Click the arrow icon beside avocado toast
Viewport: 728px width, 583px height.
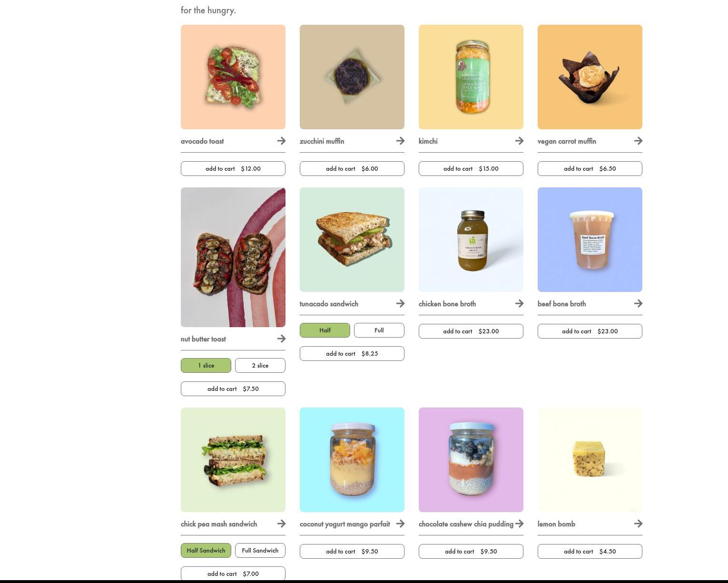click(281, 141)
